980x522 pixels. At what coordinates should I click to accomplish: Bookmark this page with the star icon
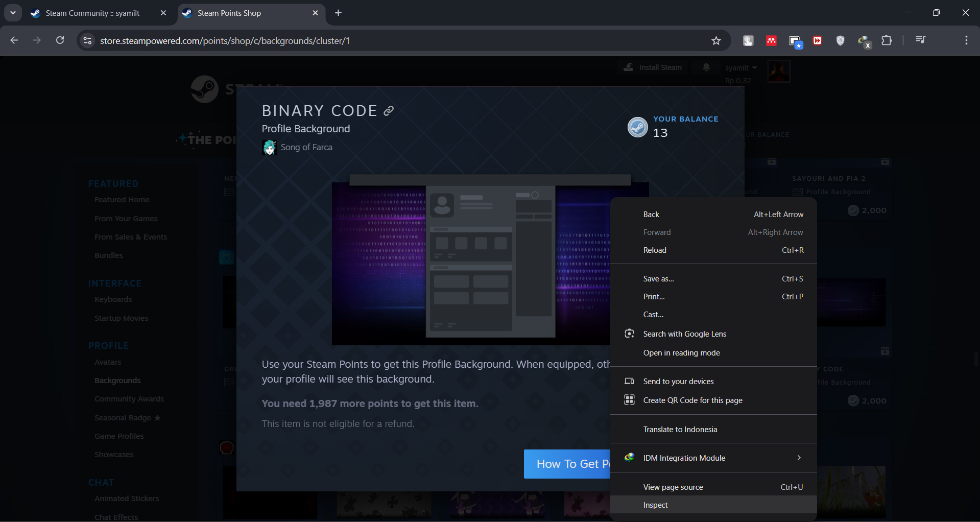click(x=716, y=41)
